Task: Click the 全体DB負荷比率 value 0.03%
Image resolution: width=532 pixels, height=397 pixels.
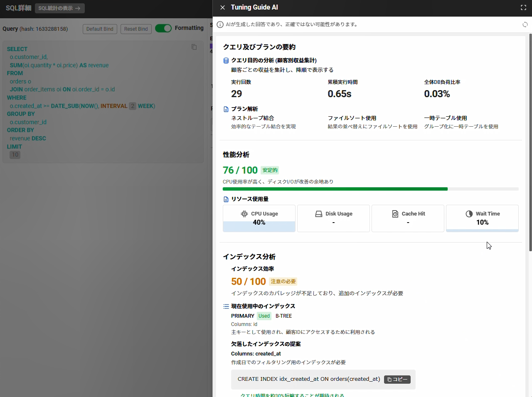Action: click(437, 94)
